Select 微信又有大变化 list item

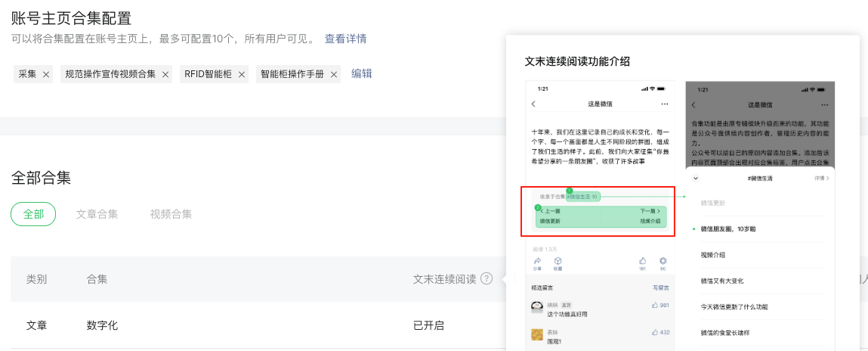point(722,281)
